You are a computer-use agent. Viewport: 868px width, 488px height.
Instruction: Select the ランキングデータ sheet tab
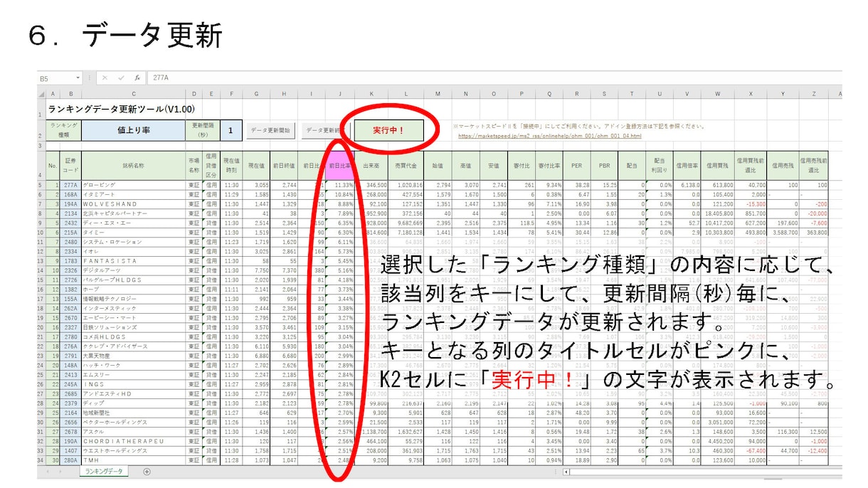[x=104, y=471]
